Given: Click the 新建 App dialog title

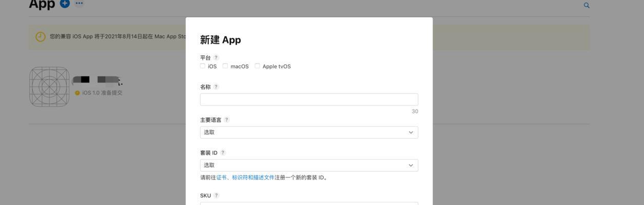Looking at the screenshot, I should click(221, 40).
